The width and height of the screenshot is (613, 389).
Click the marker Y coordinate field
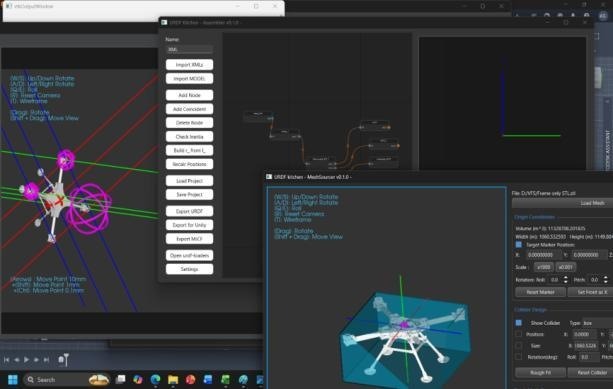click(x=589, y=255)
